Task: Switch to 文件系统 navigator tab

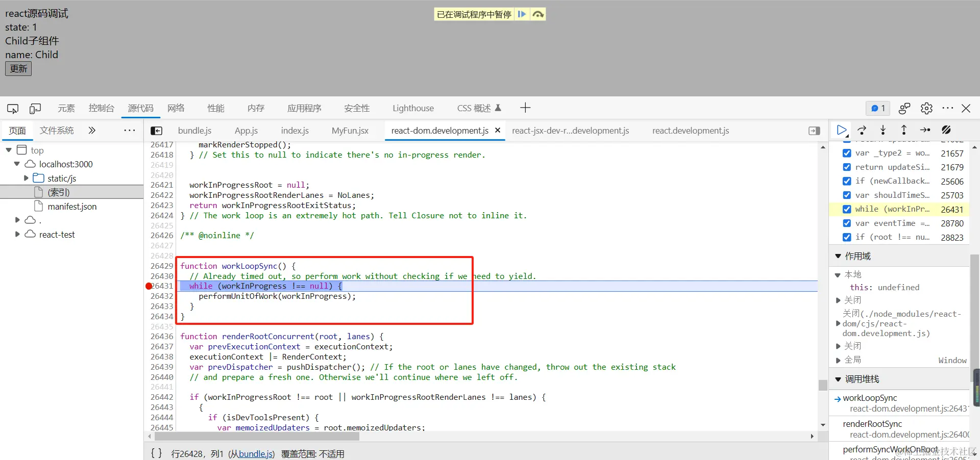Action: pyautogui.click(x=57, y=131)
